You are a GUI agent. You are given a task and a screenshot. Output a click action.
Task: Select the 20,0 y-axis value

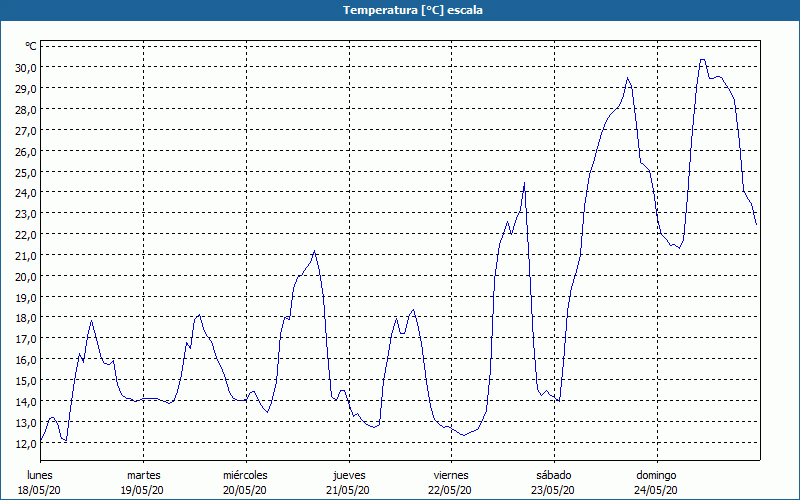coord(25,276)
